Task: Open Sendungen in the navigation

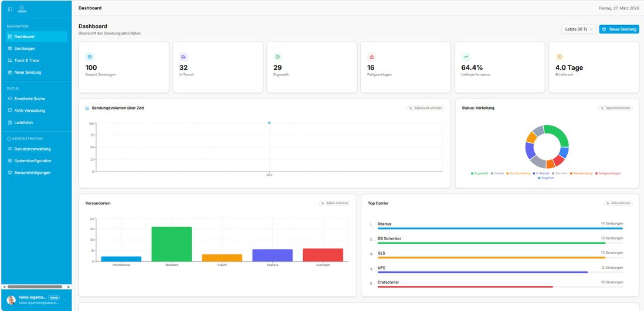Action: 36,49
